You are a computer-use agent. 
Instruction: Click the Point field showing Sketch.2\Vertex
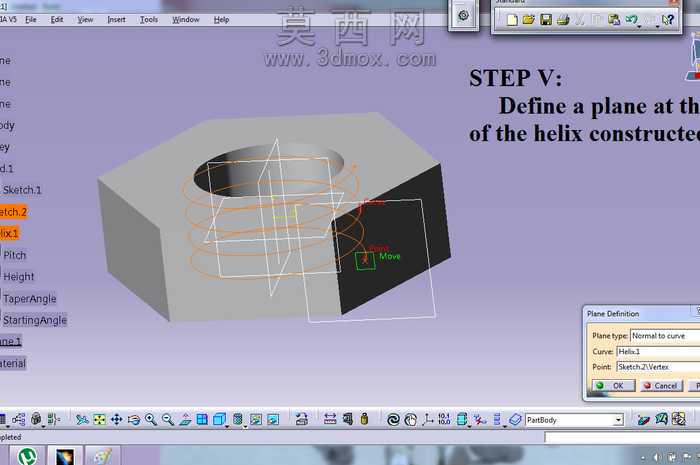(658, 367)
